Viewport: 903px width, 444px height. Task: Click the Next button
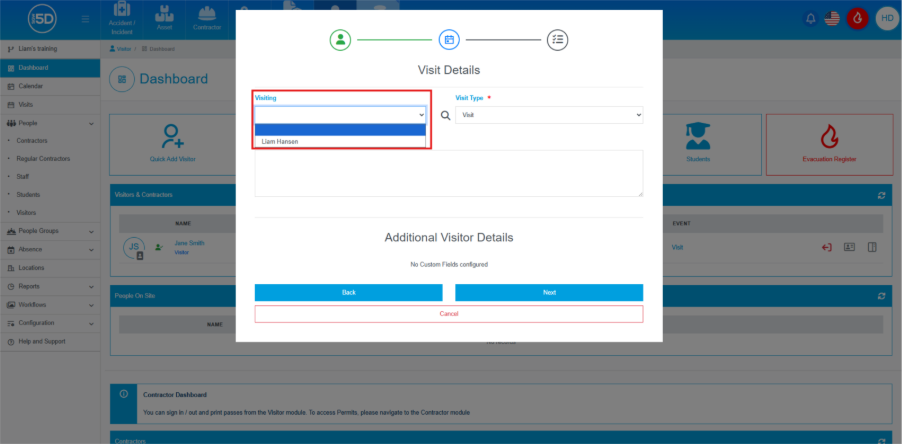[x=549, y=292]
